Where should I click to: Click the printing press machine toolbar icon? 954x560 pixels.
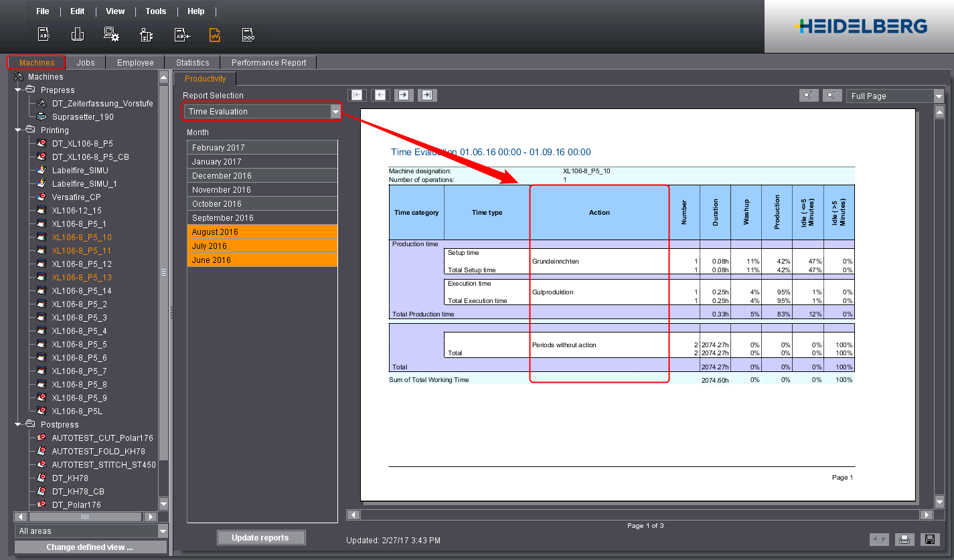147,33
